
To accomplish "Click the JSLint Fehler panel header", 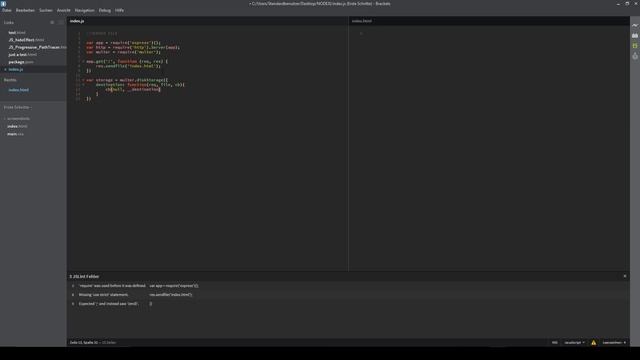I will click(84, 276).
